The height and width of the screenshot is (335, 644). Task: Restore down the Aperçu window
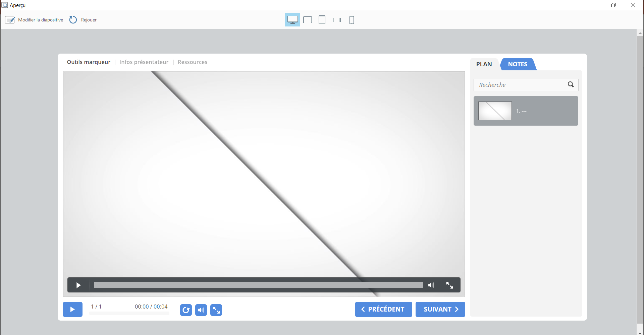click(613, 5)
